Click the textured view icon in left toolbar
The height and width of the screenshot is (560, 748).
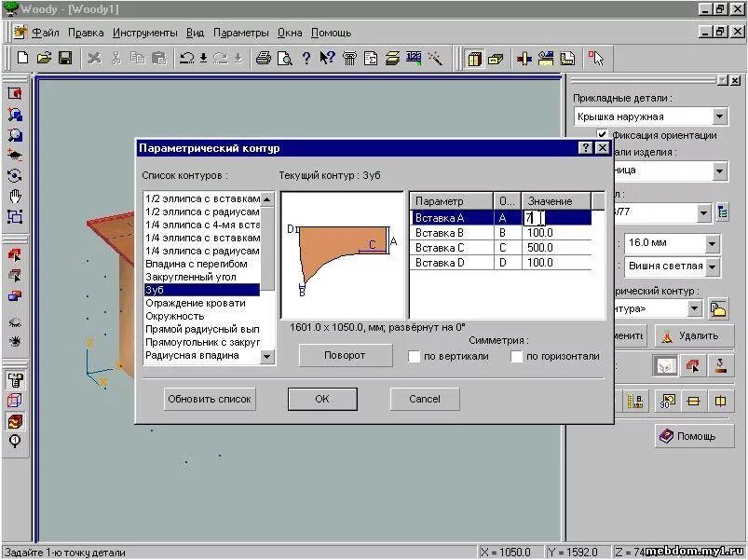click(x=15, y=421)
